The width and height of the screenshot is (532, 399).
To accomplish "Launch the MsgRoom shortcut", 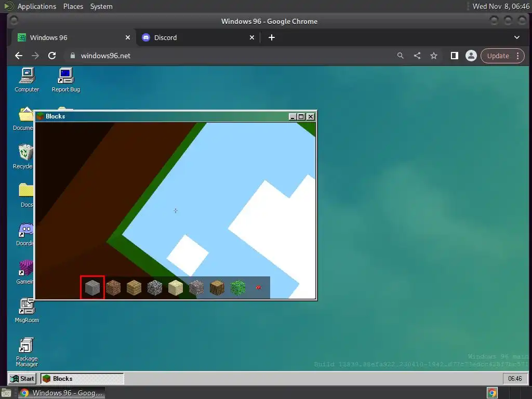I will (27, 311).
